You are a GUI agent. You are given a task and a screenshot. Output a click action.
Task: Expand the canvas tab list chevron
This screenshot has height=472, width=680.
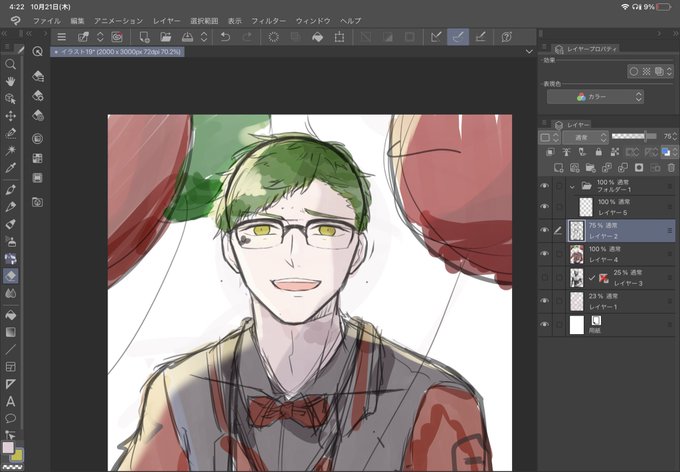point(529,52)
